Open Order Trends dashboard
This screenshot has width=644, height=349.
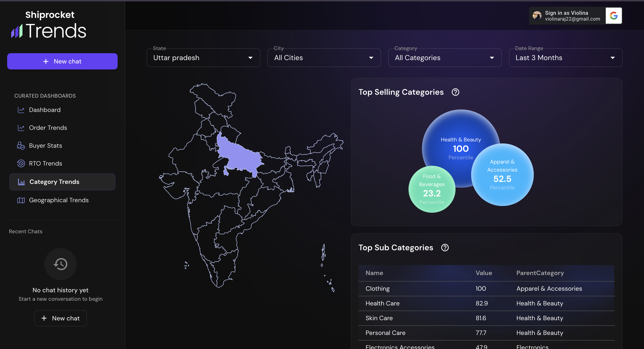[x=48, y=128]
